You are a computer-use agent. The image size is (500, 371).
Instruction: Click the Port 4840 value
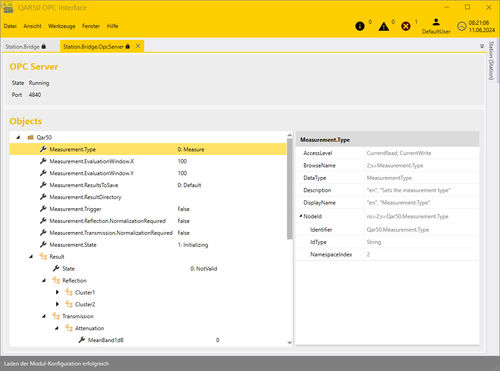click(35, 95)
